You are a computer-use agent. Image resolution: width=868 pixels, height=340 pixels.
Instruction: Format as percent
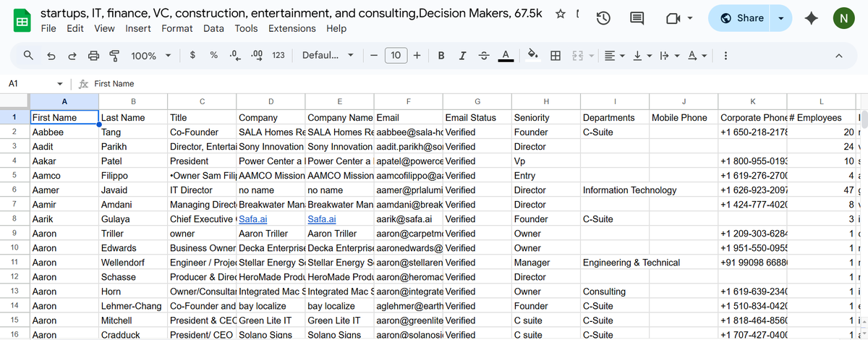[x=214, y=55]
